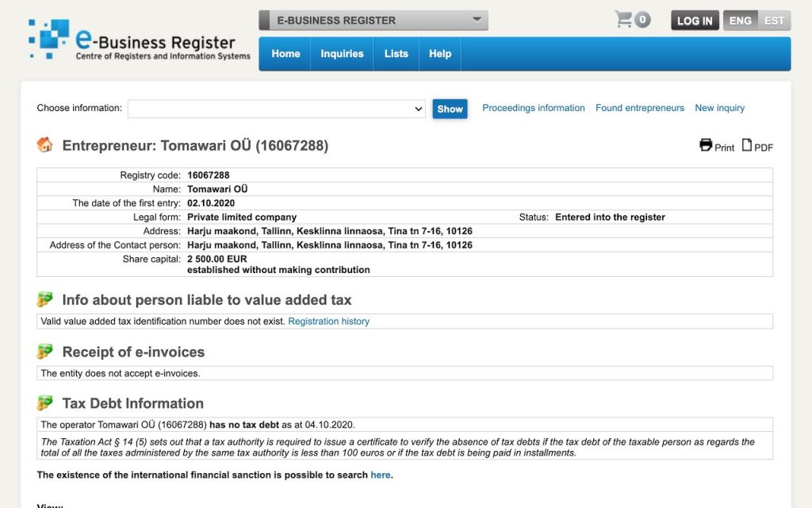Click 'Valid value added tax identification number' text

click(x=163, y=321)
